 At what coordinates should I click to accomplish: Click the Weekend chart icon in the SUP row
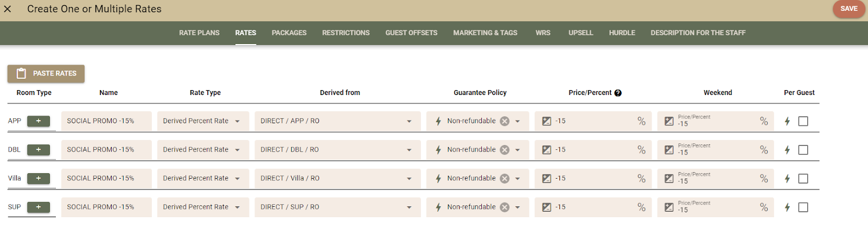(x=669, y=207)
